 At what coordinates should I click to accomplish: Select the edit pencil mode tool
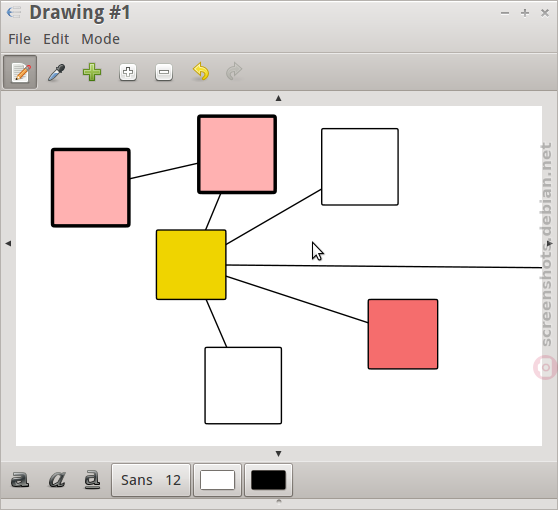[20, 72]
